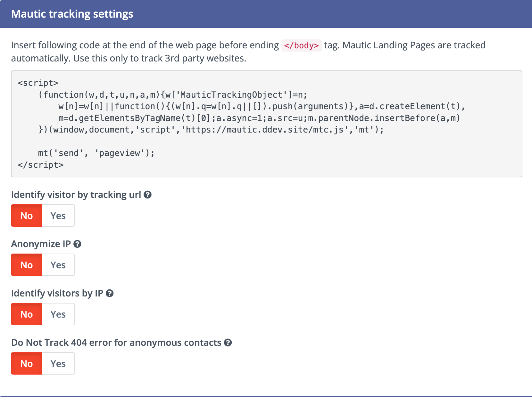Image resolution: width=532 pixels, height=397 pixels.
Task: Set Identify visitors by IP to Yes
Action: (58, 314)
